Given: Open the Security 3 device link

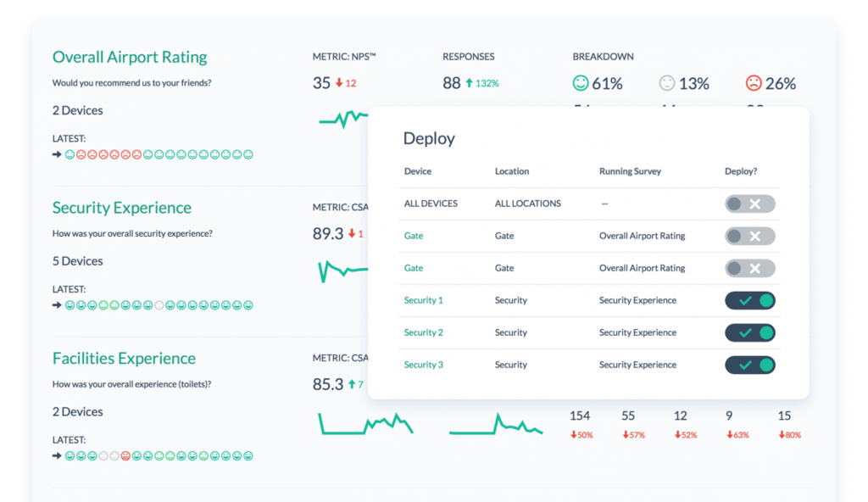Looking at the screenshot, I should 424,365.
